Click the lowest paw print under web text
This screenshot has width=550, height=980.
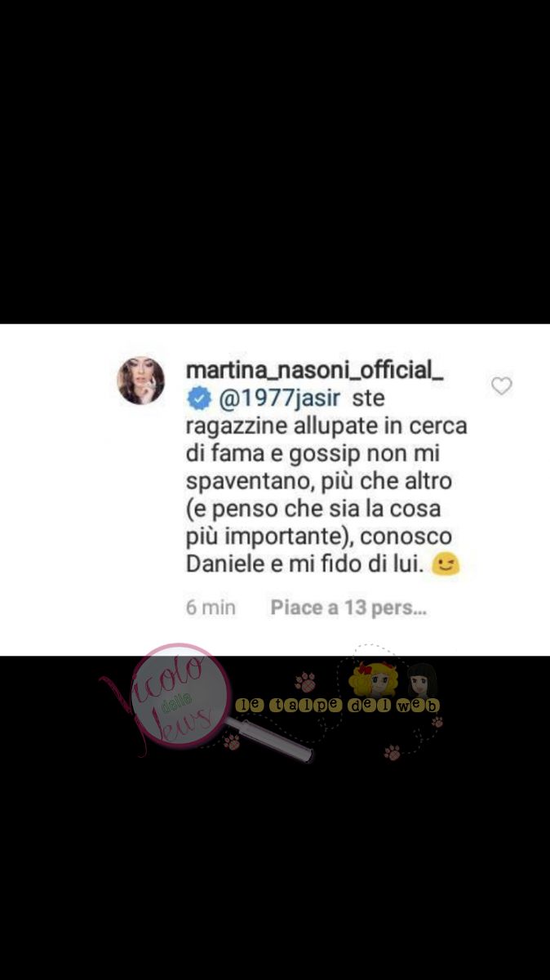[393, 752]
